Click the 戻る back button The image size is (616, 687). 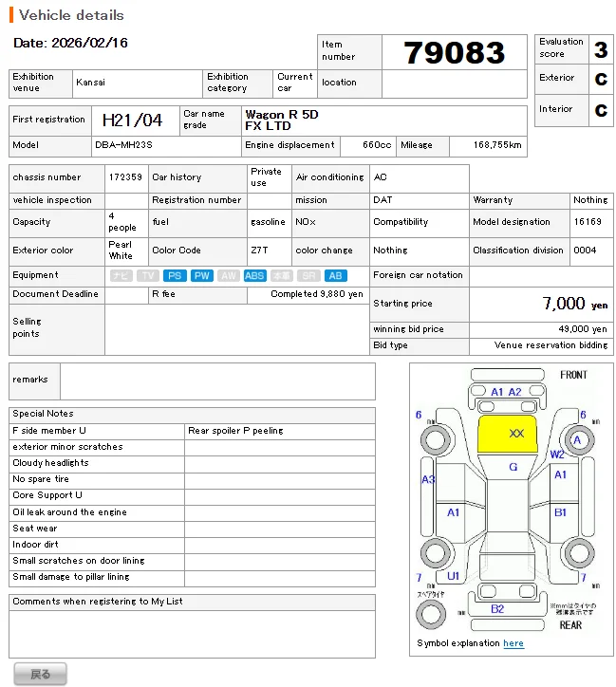40,674
